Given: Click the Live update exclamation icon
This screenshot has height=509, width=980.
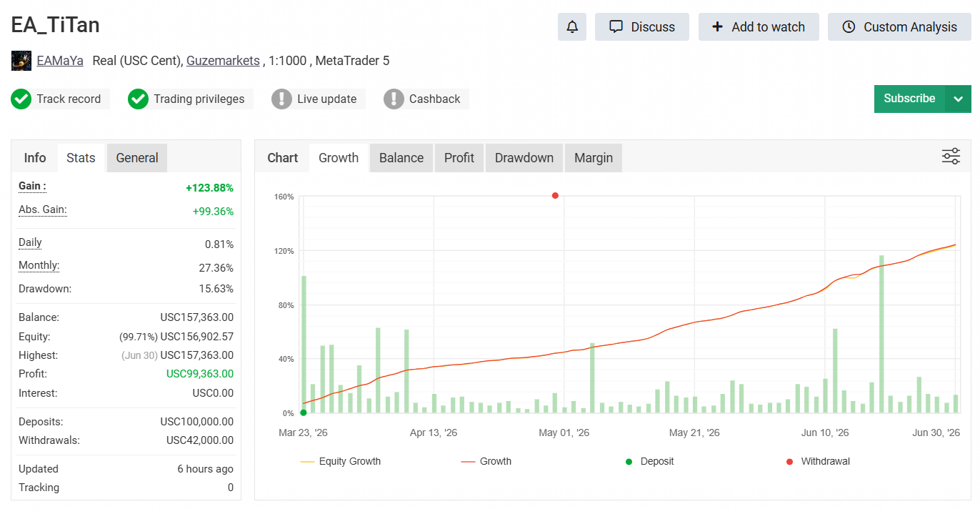Looking at the screenshot, I should (x=282, y=99).
